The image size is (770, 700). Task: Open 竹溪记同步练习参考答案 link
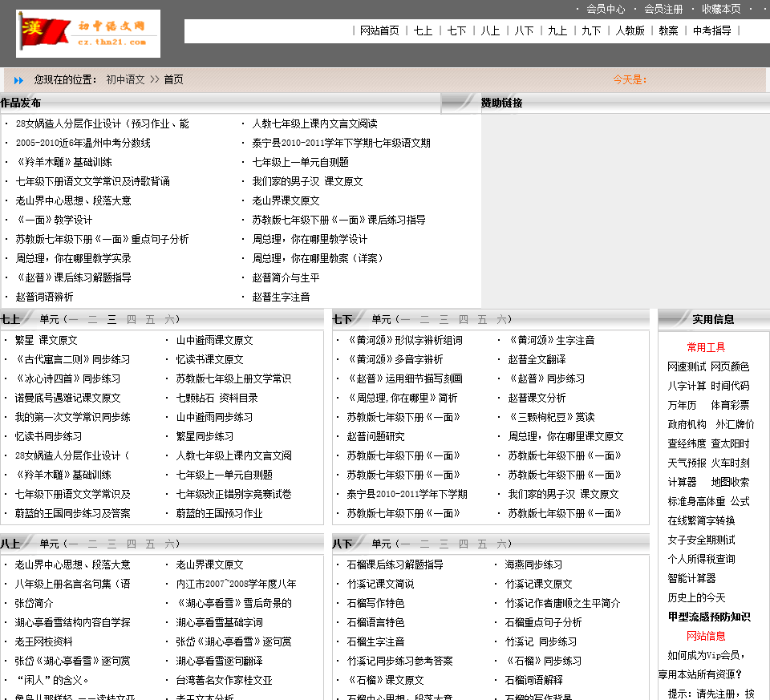click(399, 662)
